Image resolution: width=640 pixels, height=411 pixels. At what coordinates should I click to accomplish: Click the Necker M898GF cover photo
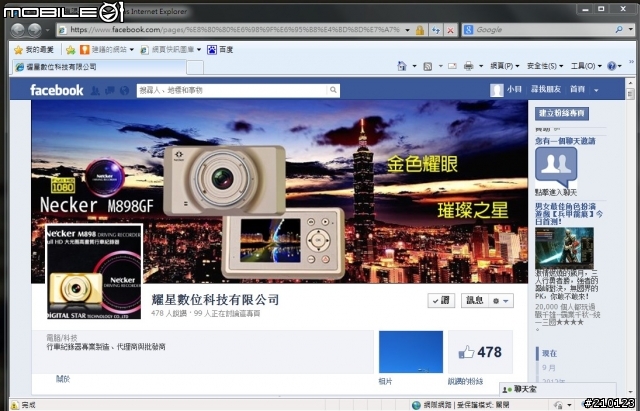click(279, 191)
